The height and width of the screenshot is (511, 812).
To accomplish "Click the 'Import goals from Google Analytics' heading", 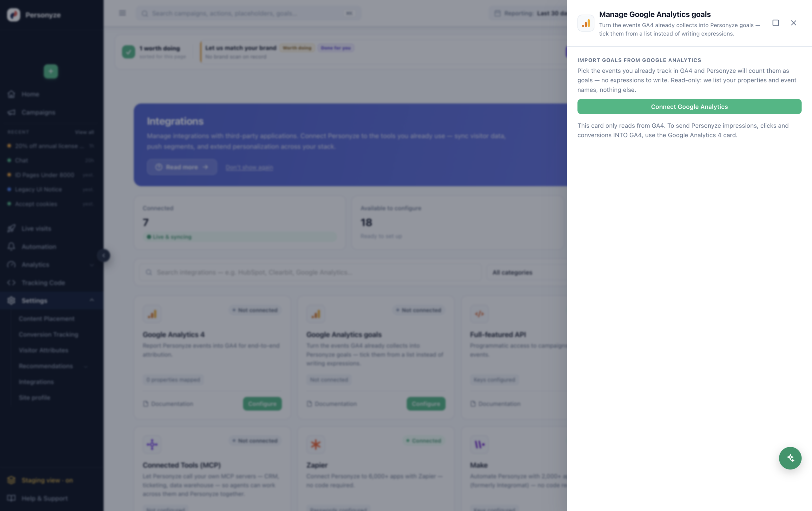I will 639,60.
